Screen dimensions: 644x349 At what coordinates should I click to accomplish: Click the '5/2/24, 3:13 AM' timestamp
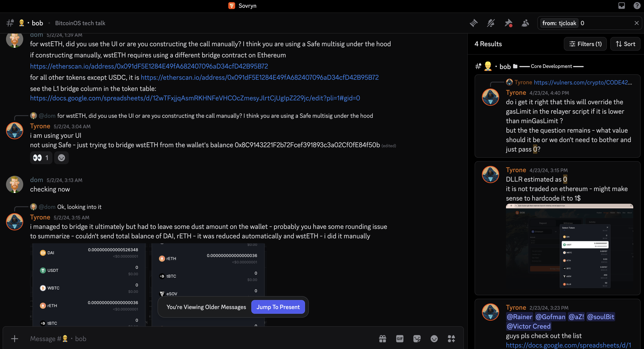pyautogui.click(x=64, y=180)
